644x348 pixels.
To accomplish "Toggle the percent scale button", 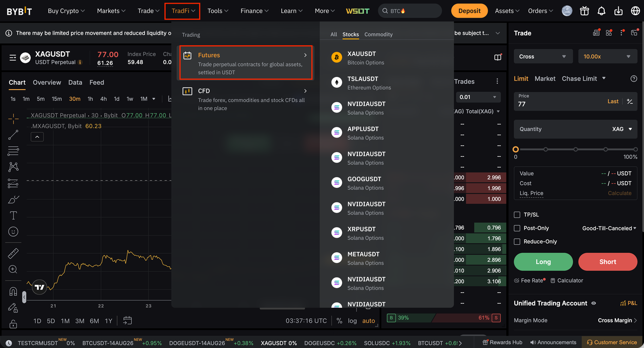I will 339,321.
